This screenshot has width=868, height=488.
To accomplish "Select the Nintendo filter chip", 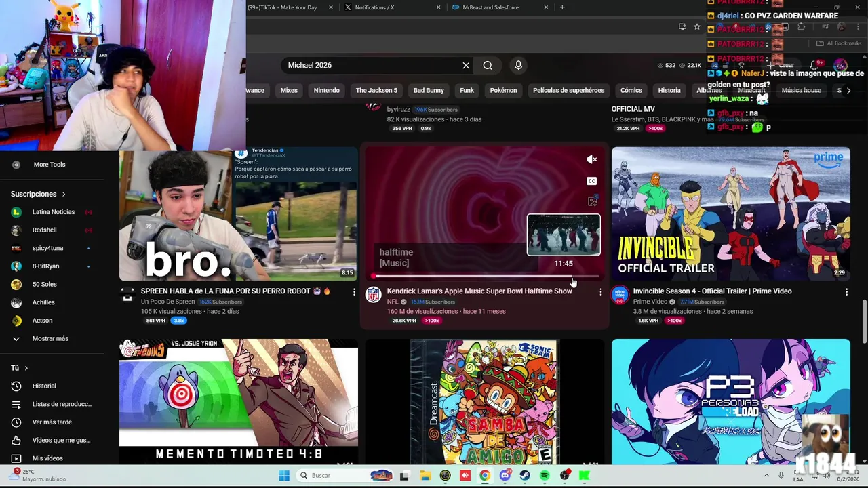I will (326, 90).
